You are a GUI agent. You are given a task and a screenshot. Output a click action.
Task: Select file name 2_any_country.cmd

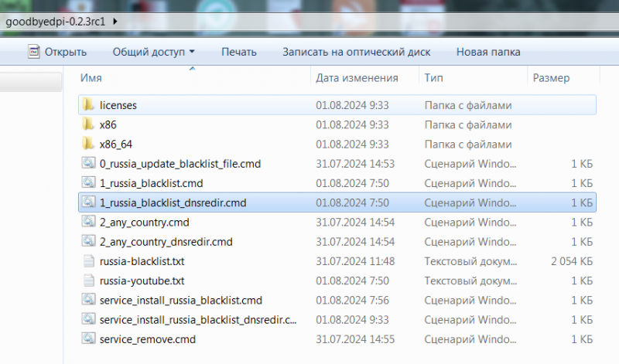click(x=144, y=223)
